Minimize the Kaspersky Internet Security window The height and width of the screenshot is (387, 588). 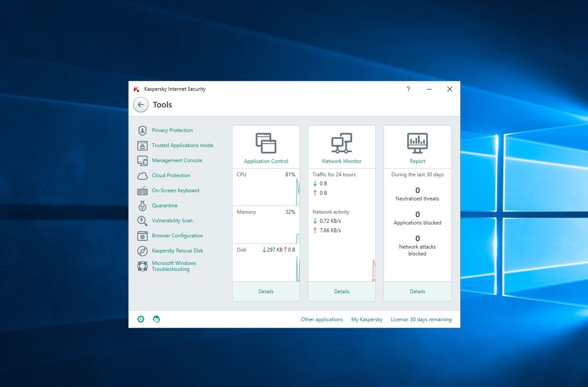tap(429, 89)
